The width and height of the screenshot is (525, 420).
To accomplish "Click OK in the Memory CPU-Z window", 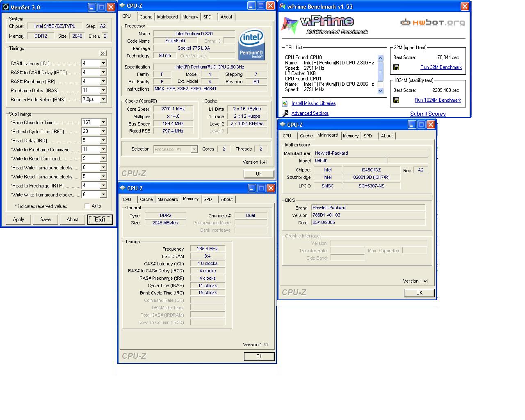I will (x=259, y=356).
